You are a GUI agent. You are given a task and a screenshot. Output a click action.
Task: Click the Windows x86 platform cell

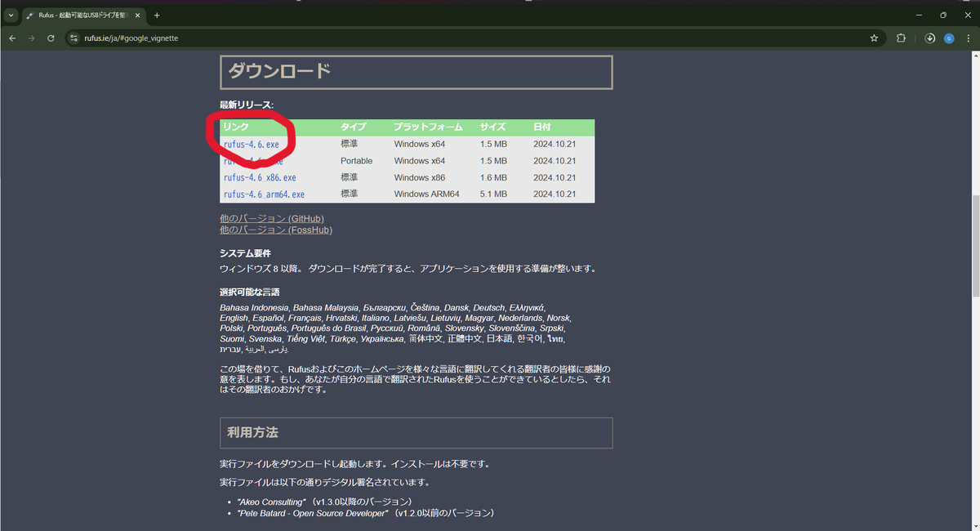(419, 177)
